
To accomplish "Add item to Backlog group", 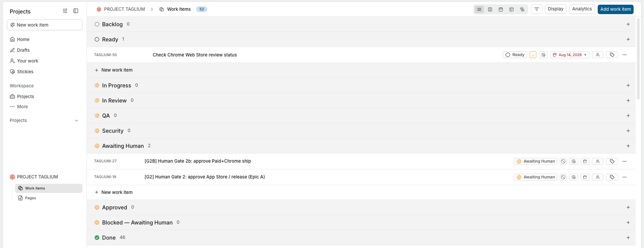I will [x=628, y=24].
